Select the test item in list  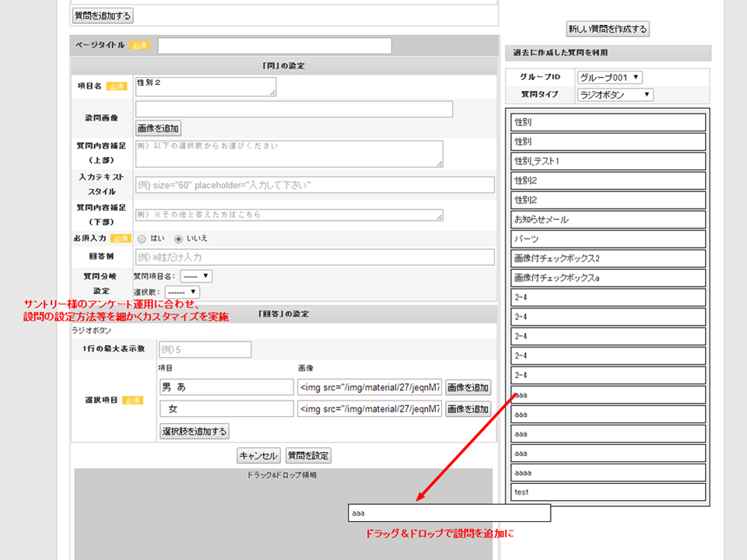click(608, 492)
